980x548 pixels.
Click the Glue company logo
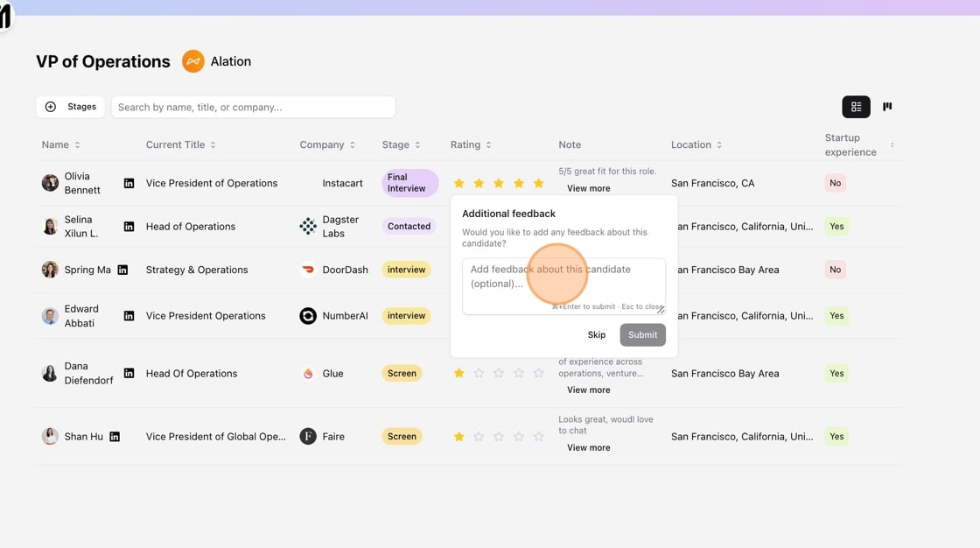pos(307,374)
